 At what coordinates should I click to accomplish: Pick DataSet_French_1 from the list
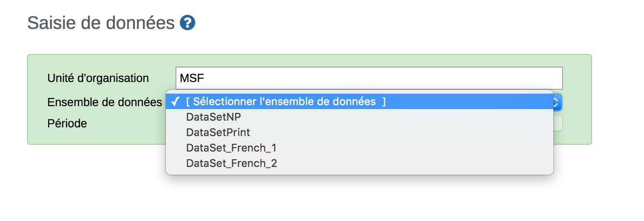pos(231,148)
